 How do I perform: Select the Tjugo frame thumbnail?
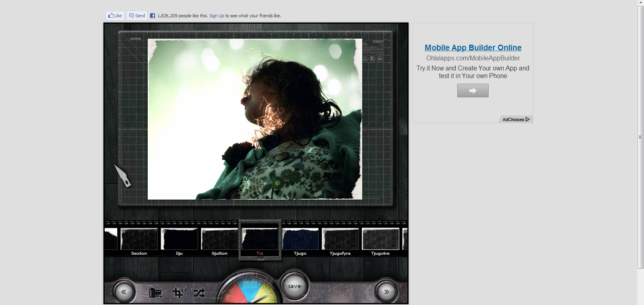pyautogui.click(x=300, y=239)
